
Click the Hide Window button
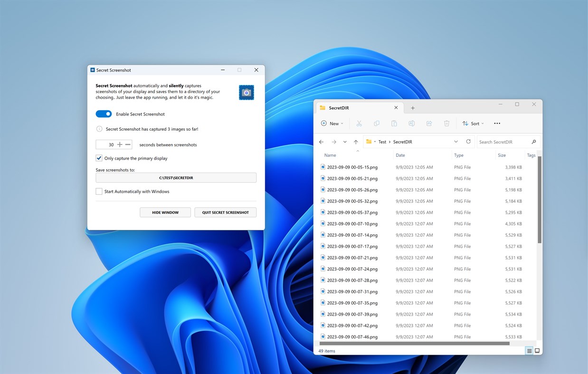click(165, 212)
